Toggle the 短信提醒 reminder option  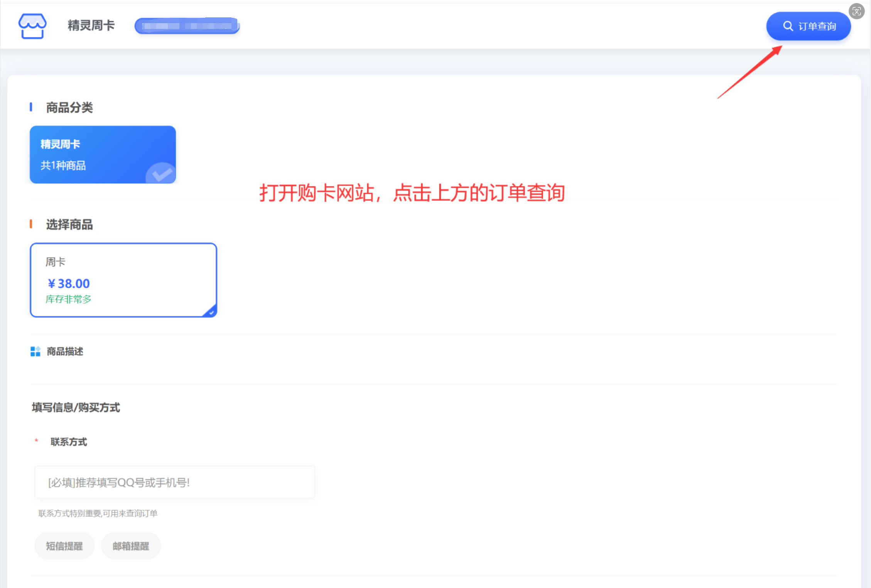pyautogui.click(x=64, y=546)
